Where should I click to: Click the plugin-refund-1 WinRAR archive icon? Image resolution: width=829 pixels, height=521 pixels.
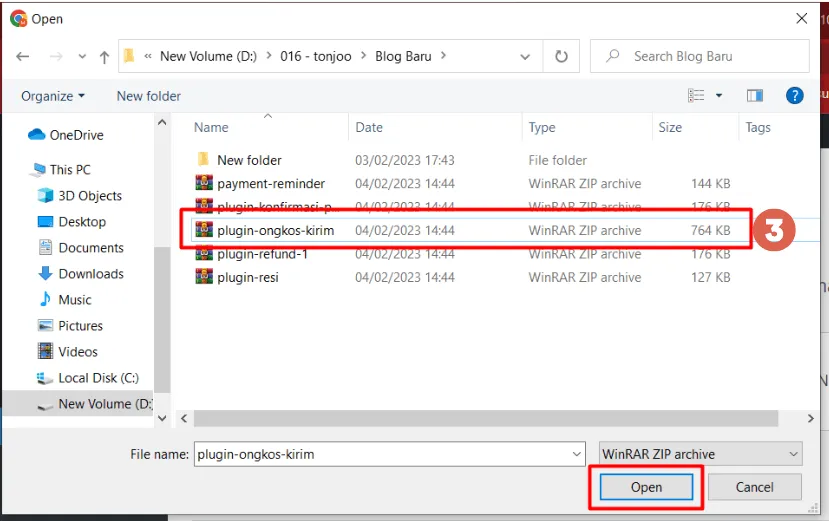[x=204, y=254]
